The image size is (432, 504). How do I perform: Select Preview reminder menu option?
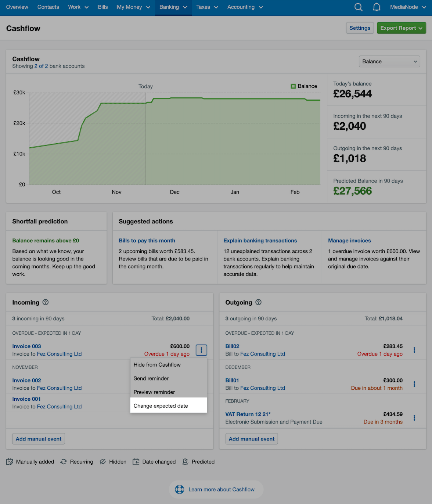pyautogui.click(x=168, y=392)
